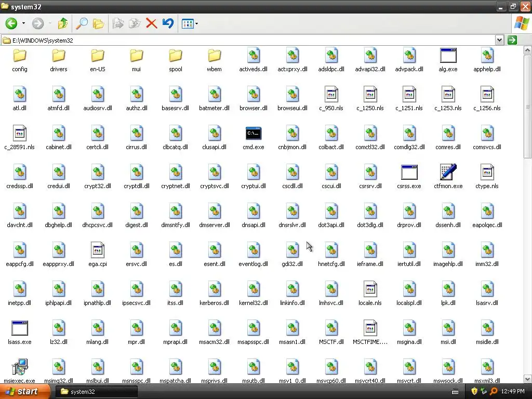Click the browseui.dll file name

(292, 108)
